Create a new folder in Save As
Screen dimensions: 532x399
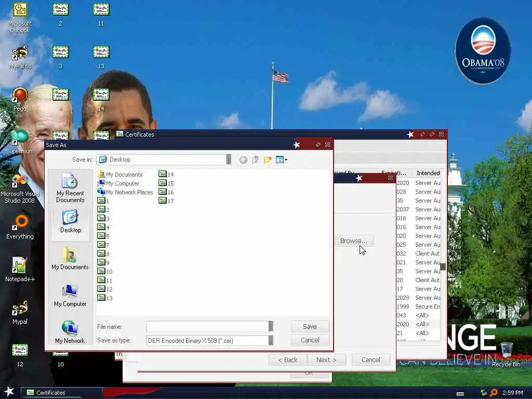tap(268, 160)
